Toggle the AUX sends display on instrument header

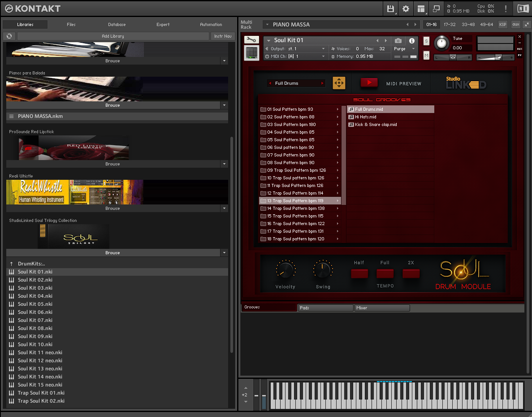(x=519, y=49)
